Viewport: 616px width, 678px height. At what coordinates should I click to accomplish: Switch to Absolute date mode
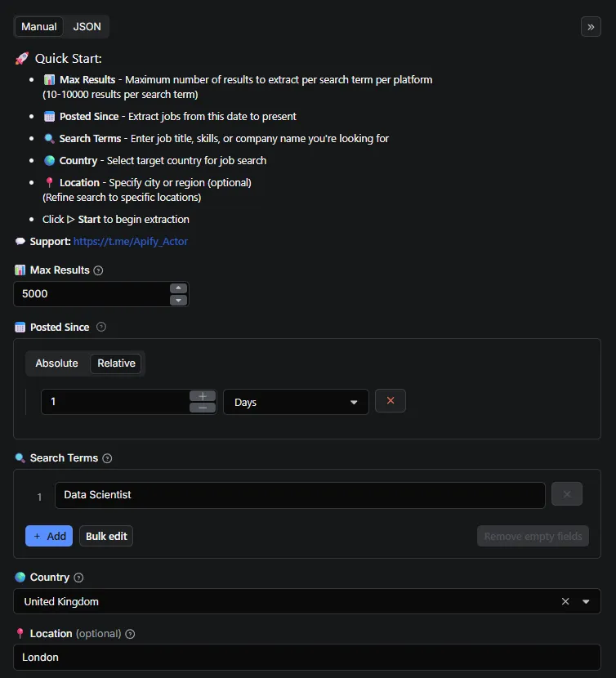click(x=57, y=364)
